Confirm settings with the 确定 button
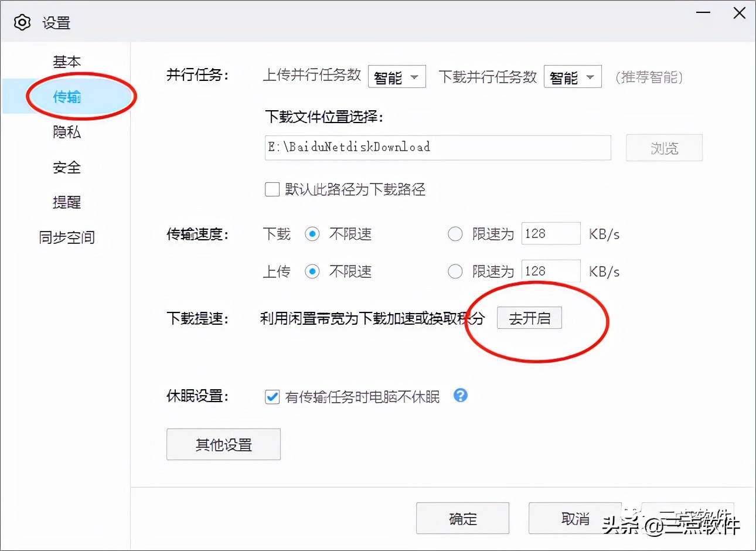 pyautogui.click(x=462, y=518)
